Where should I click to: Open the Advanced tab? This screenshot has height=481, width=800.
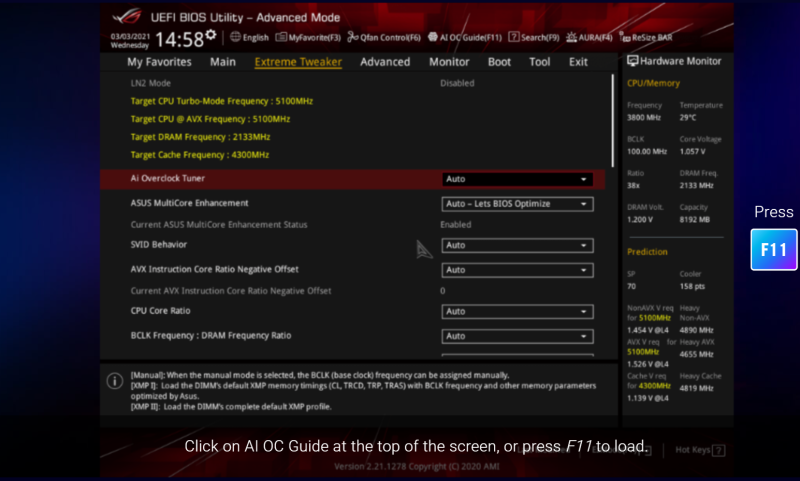click(x=385, y=62)
